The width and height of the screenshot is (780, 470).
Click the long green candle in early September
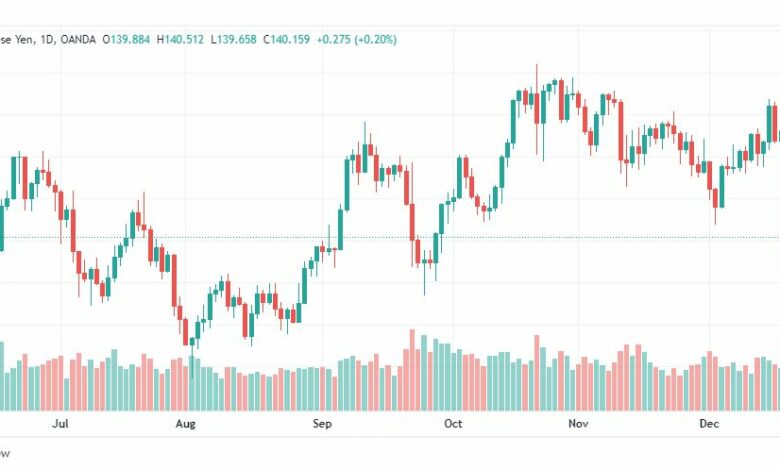coord(347,184)
